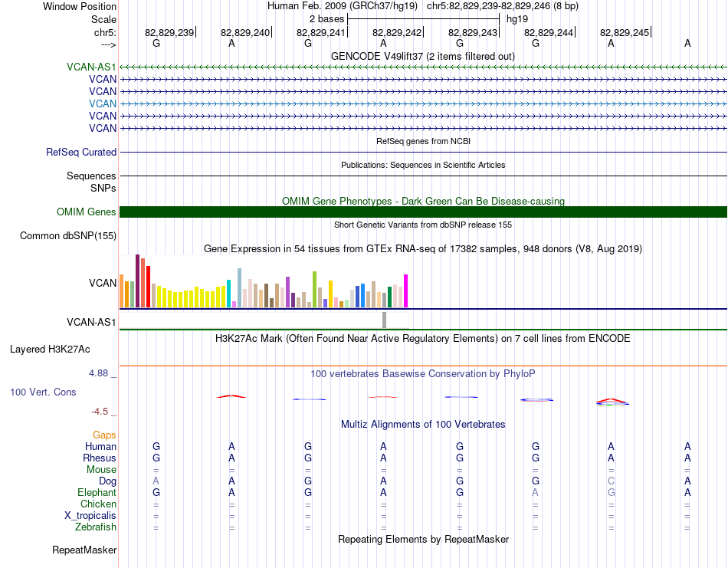Click the RepeatMasker track label
The image size is (728, 568).
pos(84,550)
